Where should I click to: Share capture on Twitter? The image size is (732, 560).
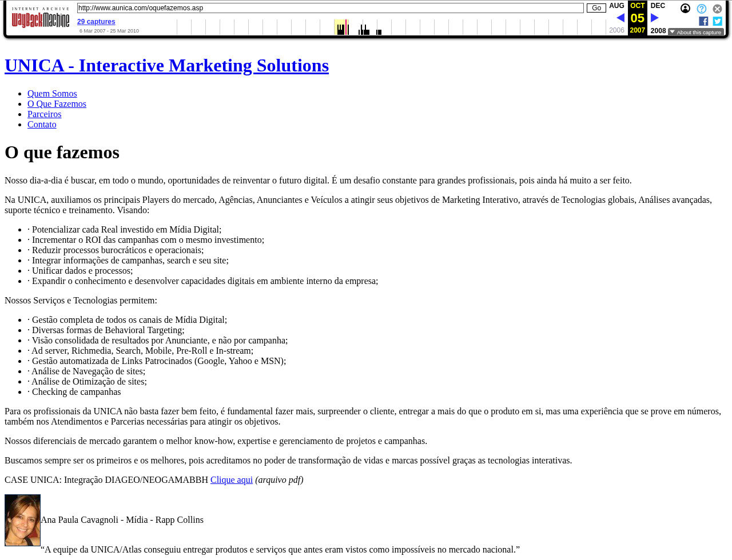[x=717, y=21]
